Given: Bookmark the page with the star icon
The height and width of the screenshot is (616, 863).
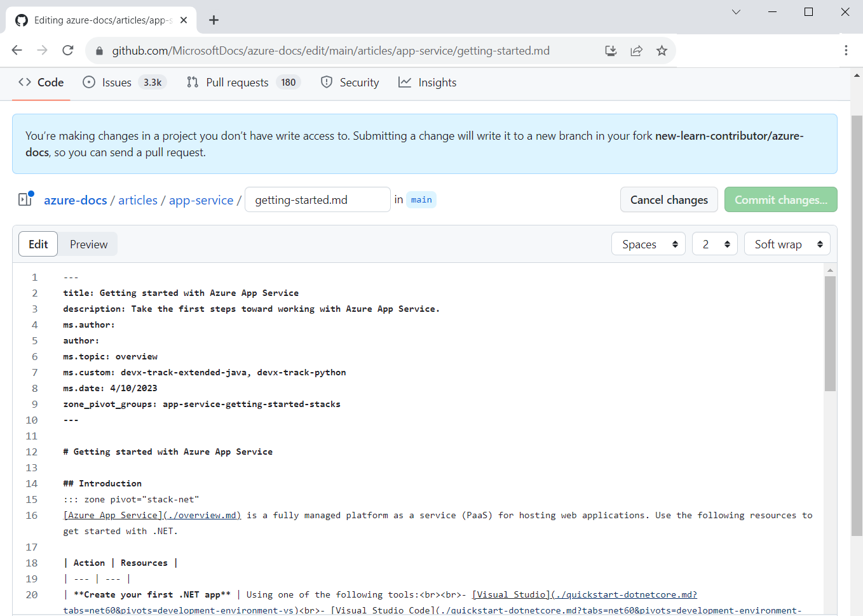Looking at the screenshot, I should pyautogui.click(x=662, y=50).
